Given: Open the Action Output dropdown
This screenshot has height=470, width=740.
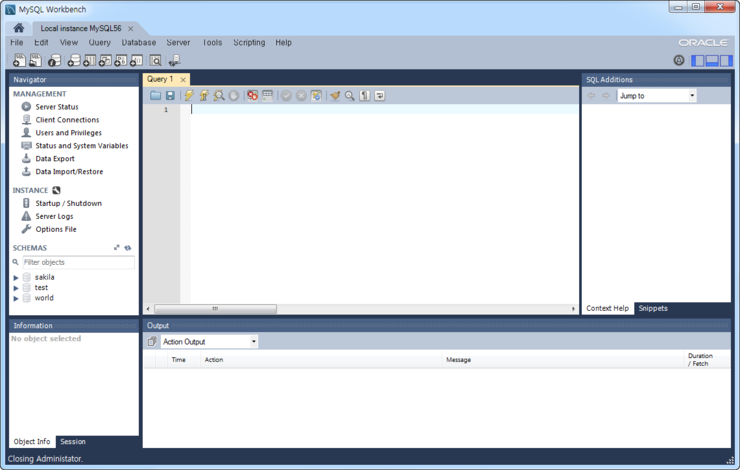Looking at the screenshot, I should tap(210, 342).
